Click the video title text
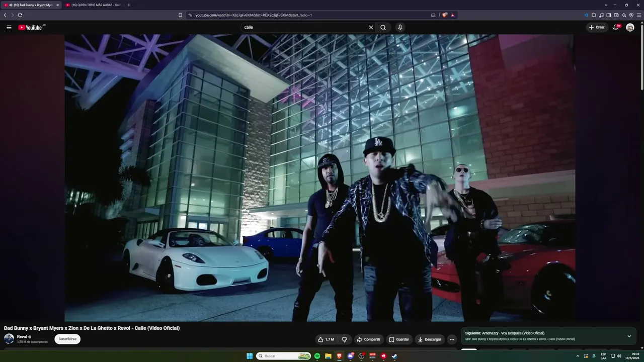 click(x=92, y=328)
